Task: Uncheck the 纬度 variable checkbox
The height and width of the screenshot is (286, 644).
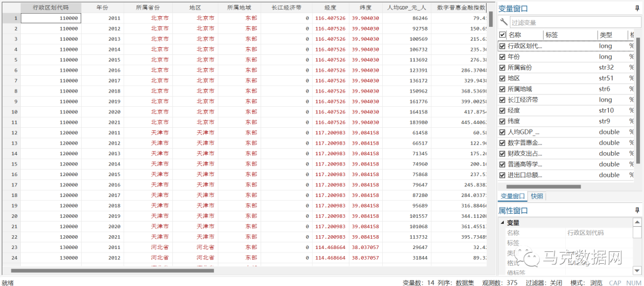Action: pyautogui.click(x=502, y=121)
